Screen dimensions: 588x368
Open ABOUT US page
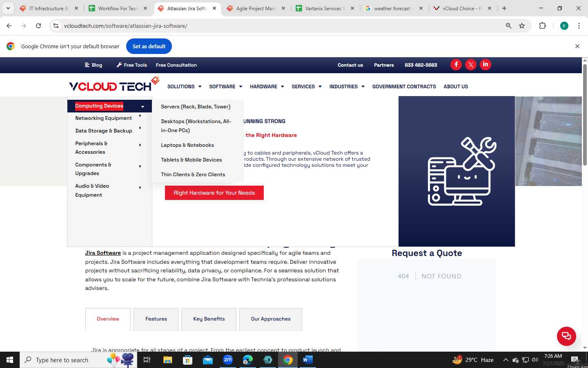pos(456,87)
